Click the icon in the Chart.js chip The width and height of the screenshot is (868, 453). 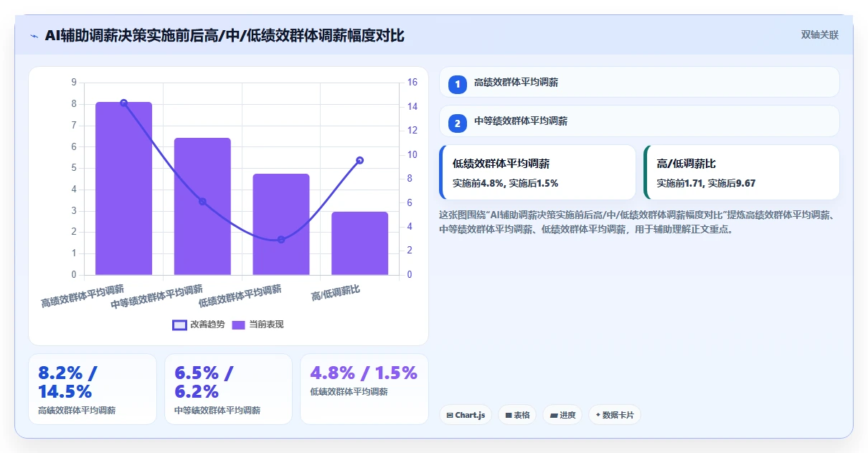(x=450, y=415)
